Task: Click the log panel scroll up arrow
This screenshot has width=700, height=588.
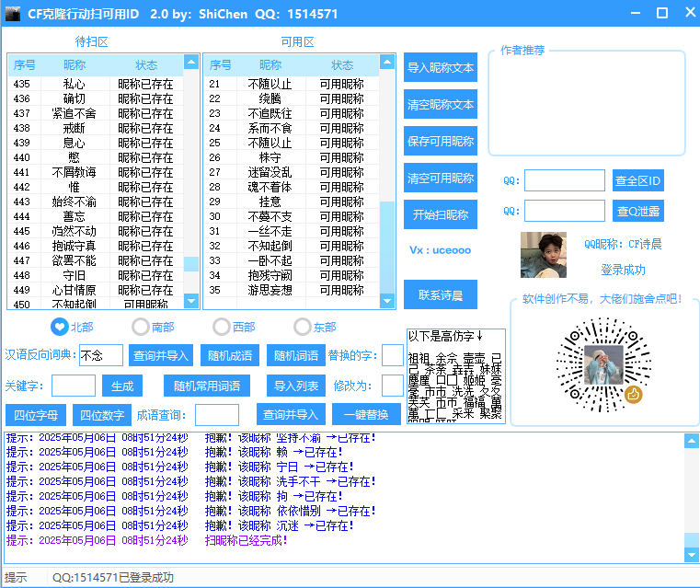Action: 692,441
